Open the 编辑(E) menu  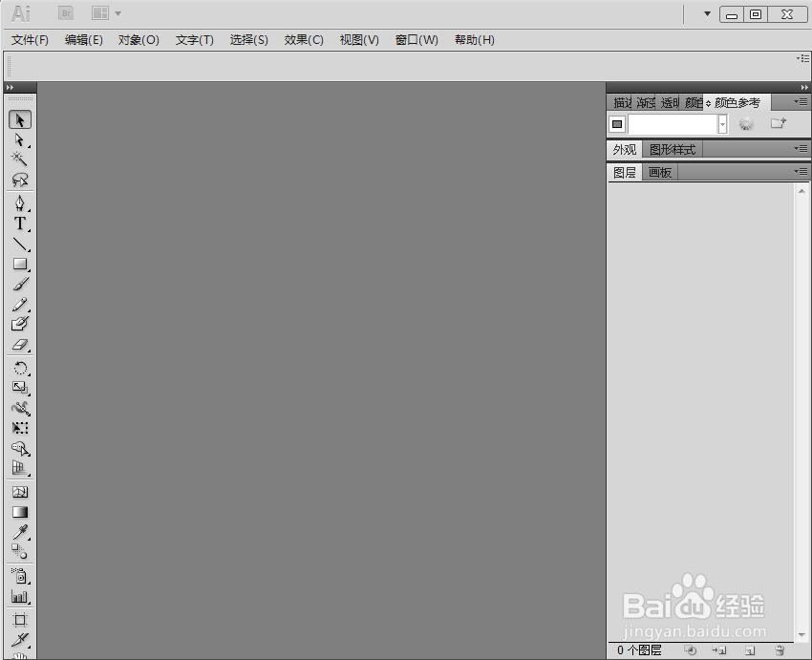coord(84,40)
